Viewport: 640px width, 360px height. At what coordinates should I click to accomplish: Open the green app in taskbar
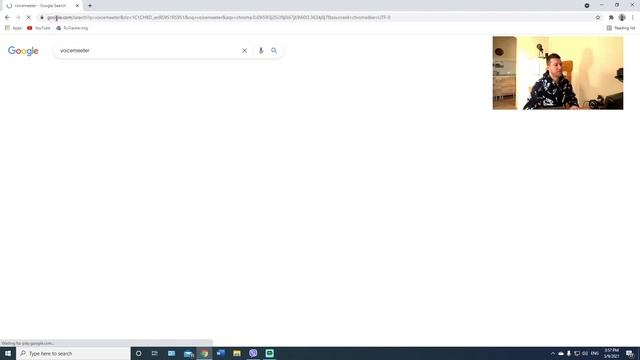tap(269, 353)
